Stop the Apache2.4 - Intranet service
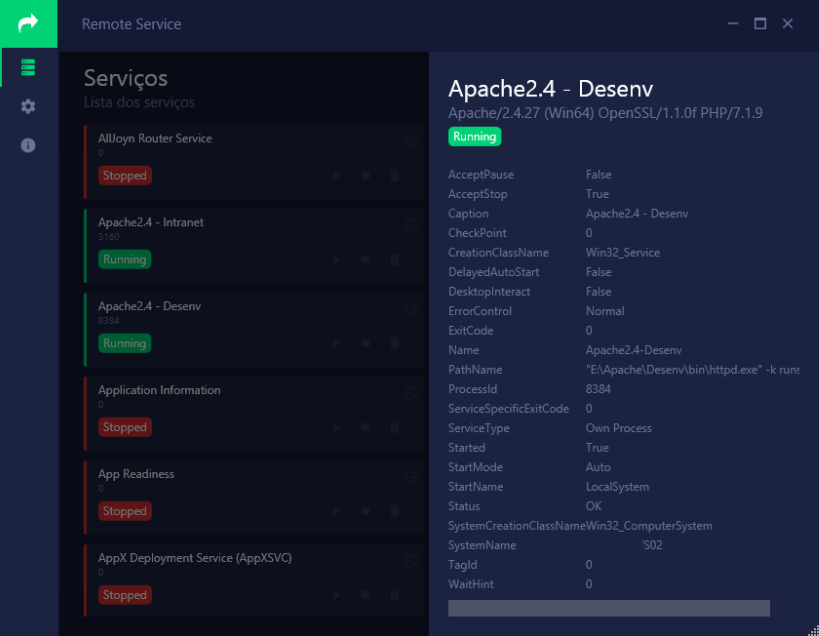This screenshot has height=636, width=819. click(366, 260)
